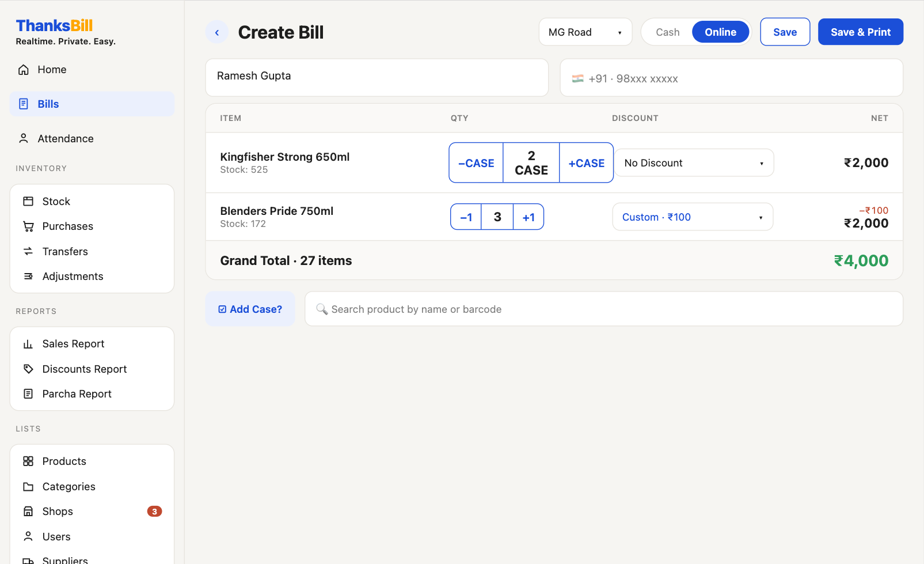Click the Adjustments sliders icon

[28, 277]
